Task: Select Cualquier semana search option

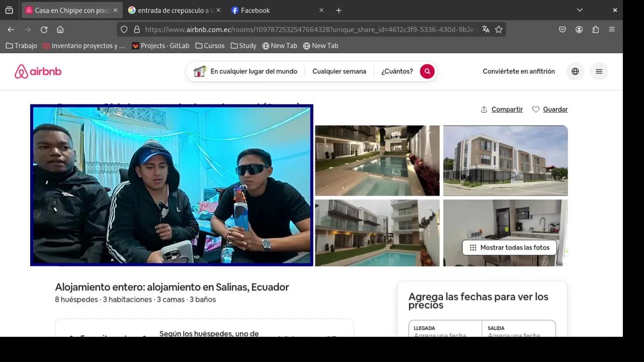Action: click(x=339, y=71)
